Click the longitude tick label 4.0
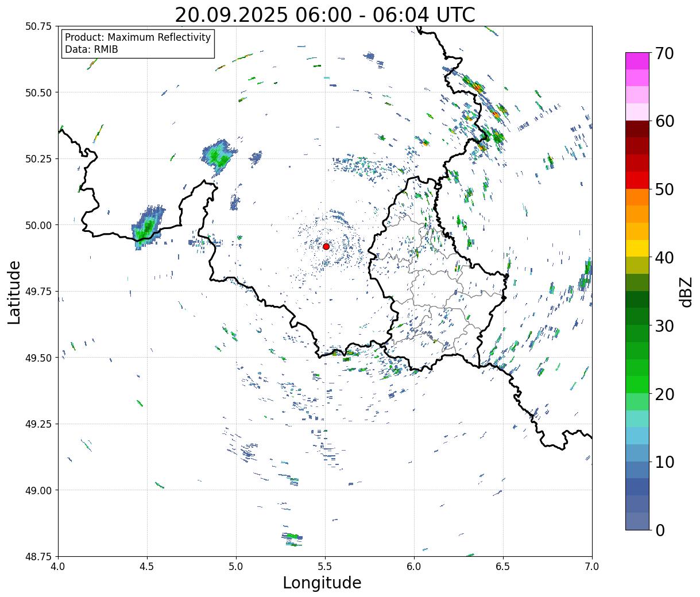Image resolution: width=700 pixels, height=597 pixels. pos(58,567)
